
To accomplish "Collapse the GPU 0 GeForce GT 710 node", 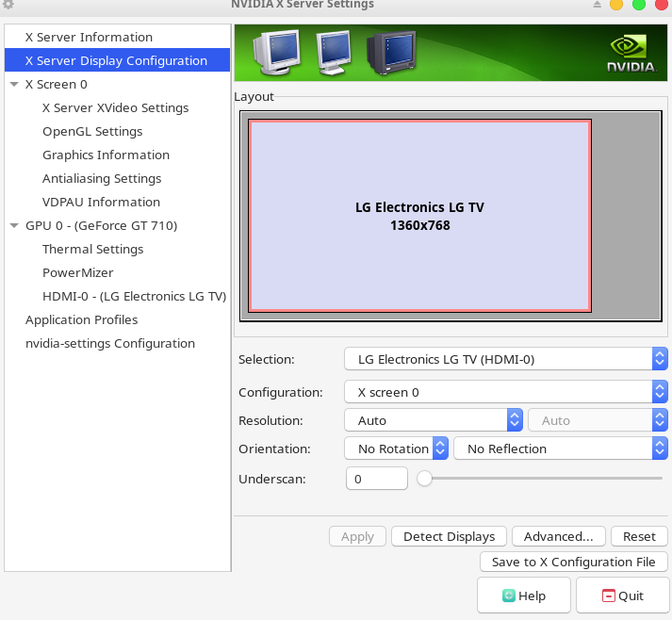I will tap(14, 226).
